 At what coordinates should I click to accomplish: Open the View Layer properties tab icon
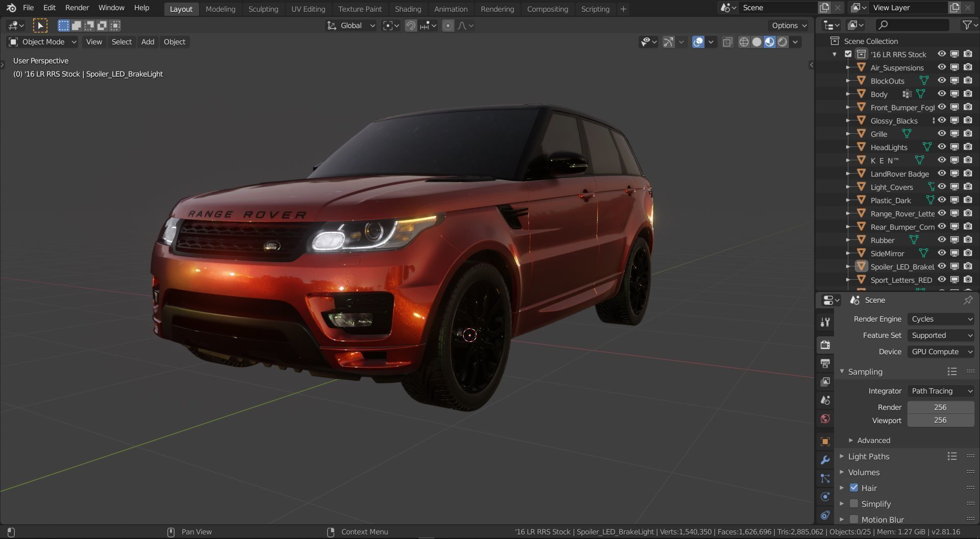pos(825,382)
